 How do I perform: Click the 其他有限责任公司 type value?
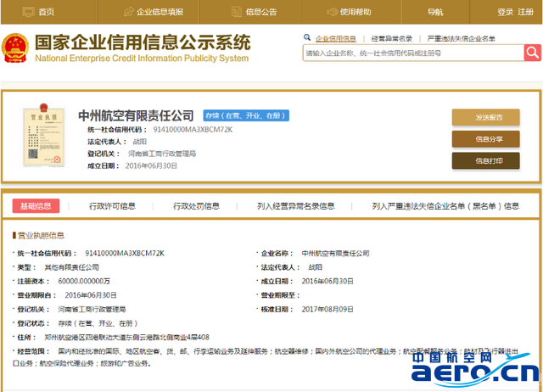(71, 267)
